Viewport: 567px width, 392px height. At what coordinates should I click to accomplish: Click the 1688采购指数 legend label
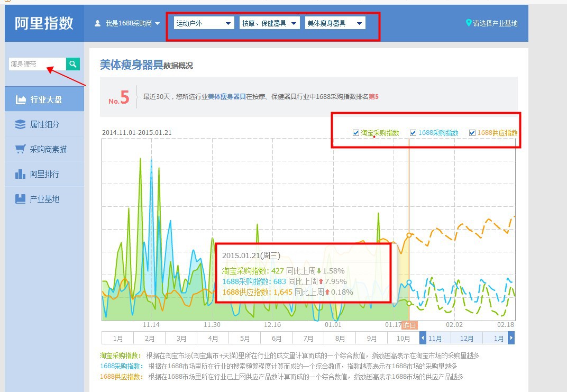[x=438, y=133]
